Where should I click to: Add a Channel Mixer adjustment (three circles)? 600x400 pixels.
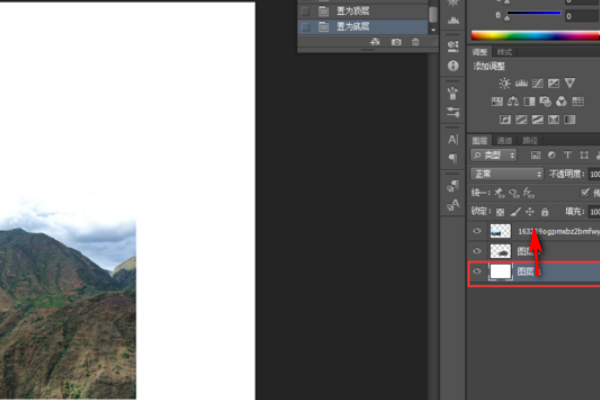(x=561, y=101)
